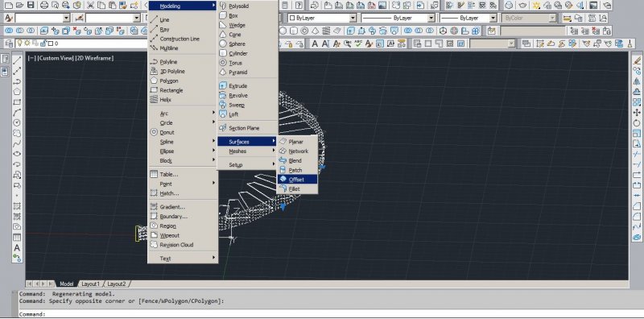Switch to the Layout1 tab
The width and height of the screenshot is (644, 319).
[90, 284]
